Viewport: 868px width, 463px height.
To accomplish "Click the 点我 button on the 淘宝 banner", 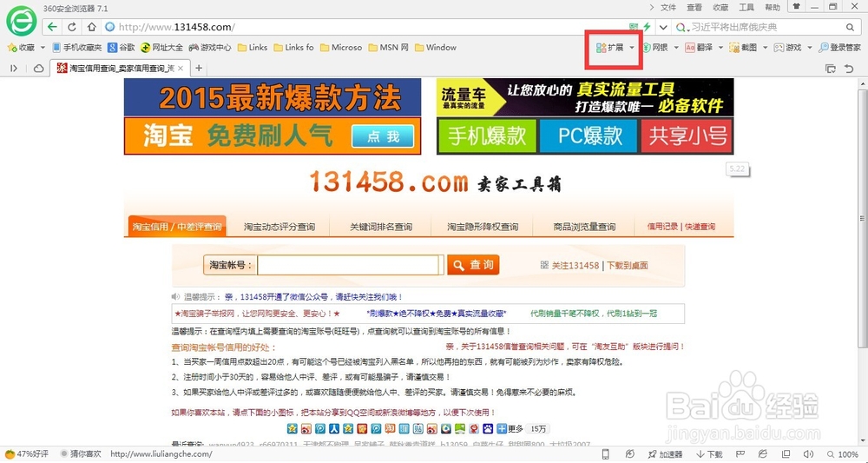I will click(383, 136).
